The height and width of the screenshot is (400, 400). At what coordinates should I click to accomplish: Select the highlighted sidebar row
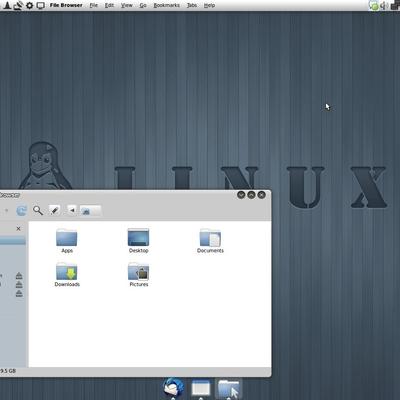click(13, 241)
